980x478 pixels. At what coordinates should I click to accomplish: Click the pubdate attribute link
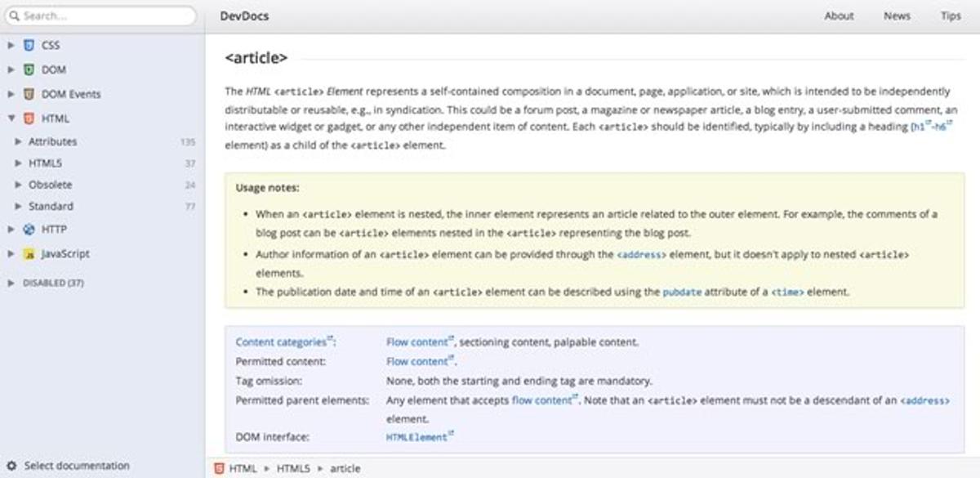point(681,292)
